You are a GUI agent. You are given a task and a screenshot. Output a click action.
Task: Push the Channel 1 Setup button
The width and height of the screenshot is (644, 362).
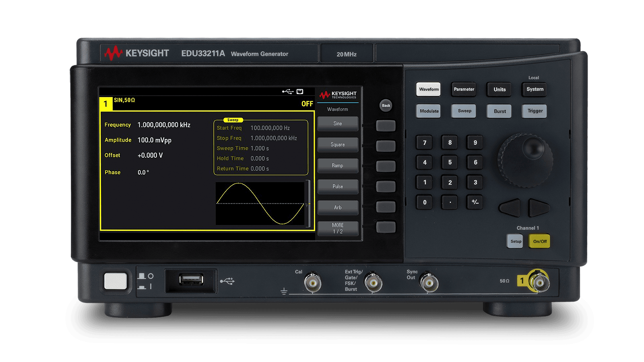(515, 241)
